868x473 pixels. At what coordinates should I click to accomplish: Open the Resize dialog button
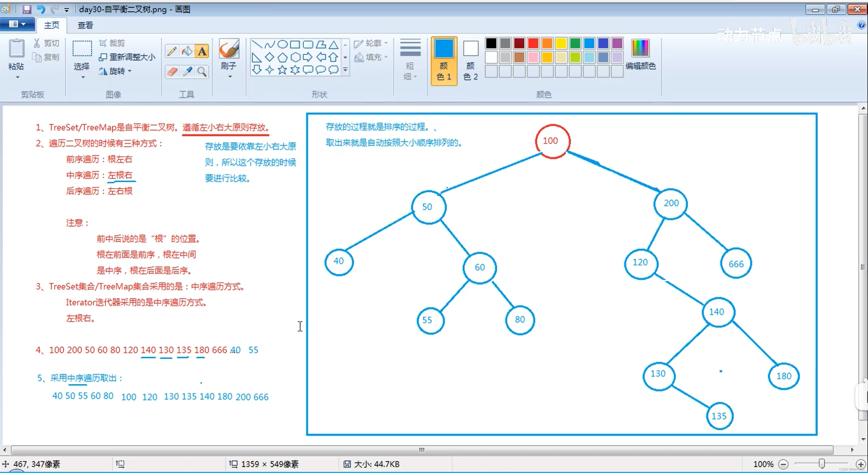click(x=127, y=57)
